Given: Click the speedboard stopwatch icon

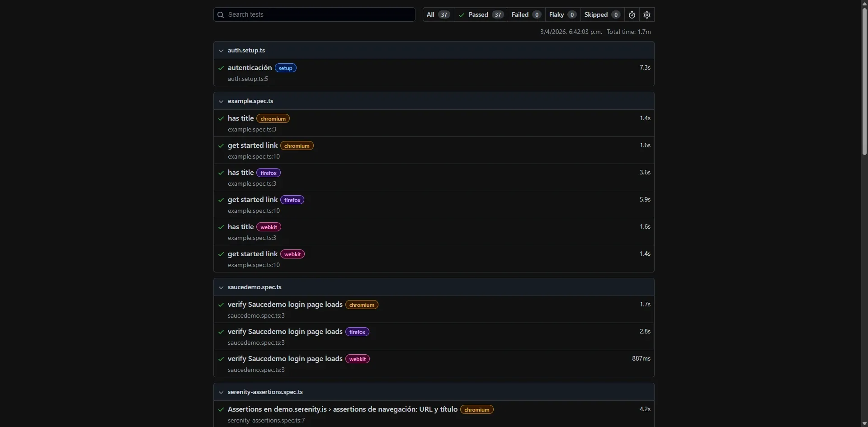Looking at the screenshot, I should click(x=632, y=15).
